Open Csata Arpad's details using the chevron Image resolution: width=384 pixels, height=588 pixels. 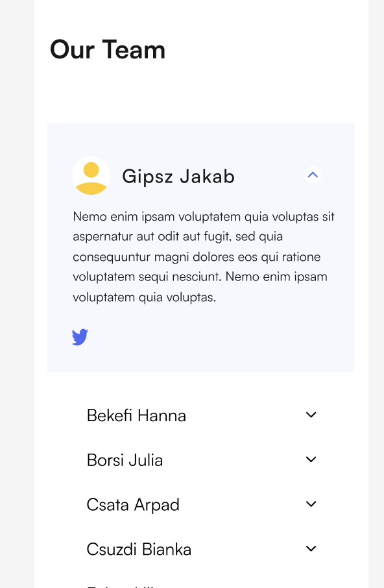pos(311,504)
